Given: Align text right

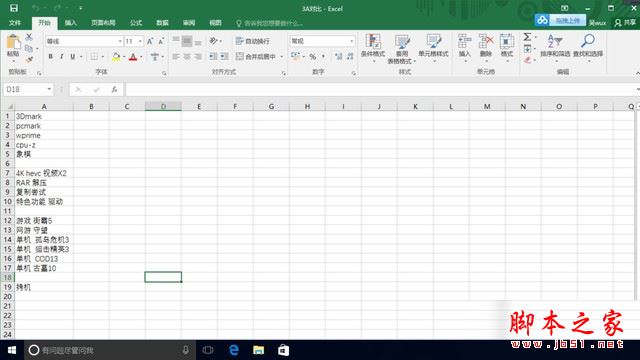Looking at the screenshot, I should tap(198, 57).
